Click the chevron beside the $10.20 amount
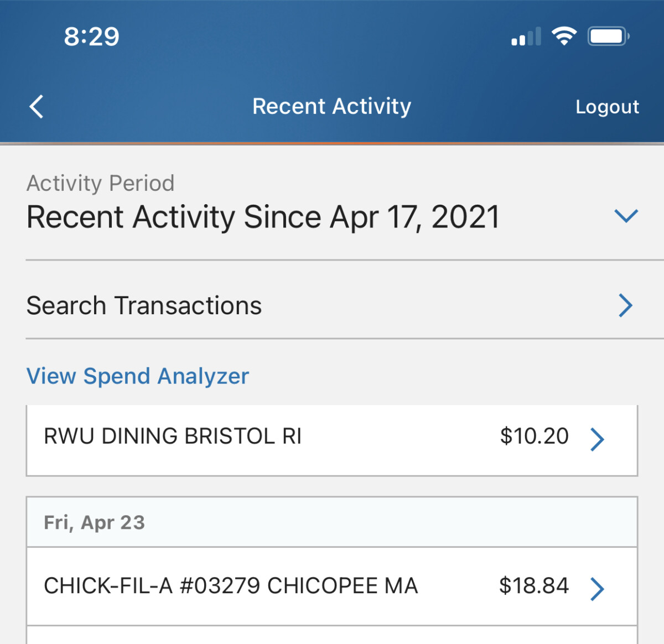 click(x=597, y=440)
